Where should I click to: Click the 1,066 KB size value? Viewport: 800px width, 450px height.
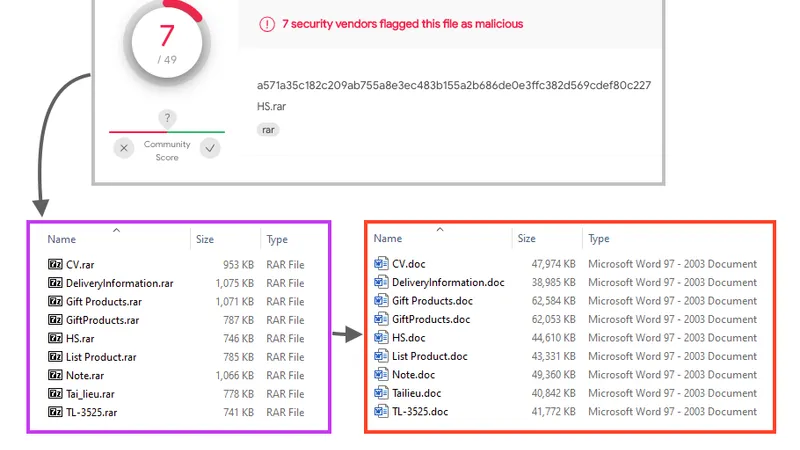pyautogui.click(x=235, y=375)
